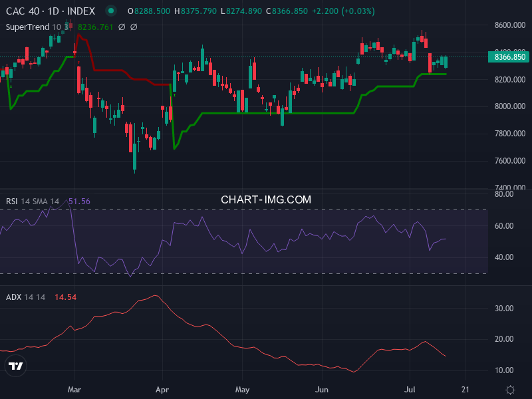This screenshot has height=399, width=532.
Task: Click the ADX 30.00 scale label
Action: (x=504, y=309)
